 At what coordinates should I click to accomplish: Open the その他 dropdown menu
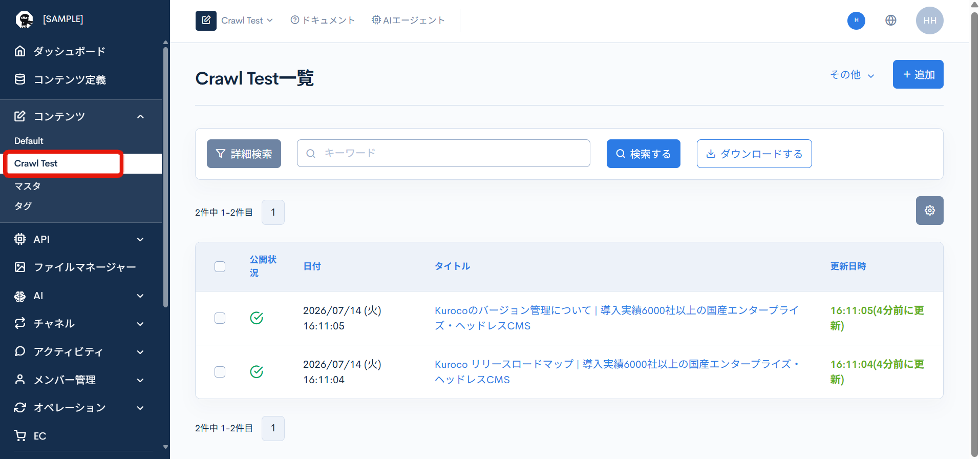point(853,75)
